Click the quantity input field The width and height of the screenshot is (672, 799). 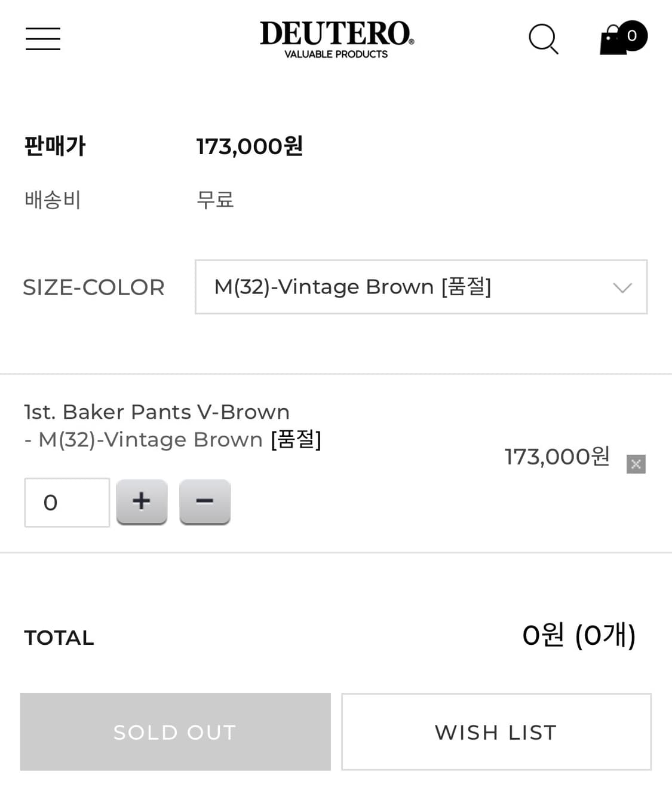pyautogui.click(x=67, y=503)
